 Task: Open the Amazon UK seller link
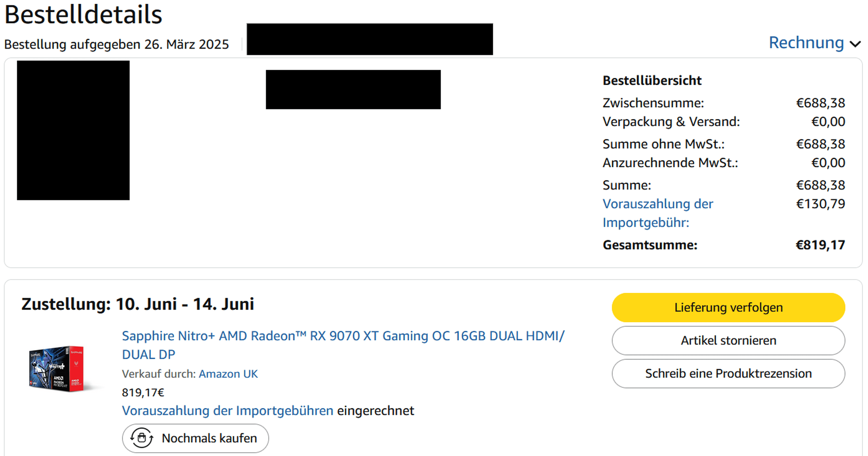pos(228,374)
